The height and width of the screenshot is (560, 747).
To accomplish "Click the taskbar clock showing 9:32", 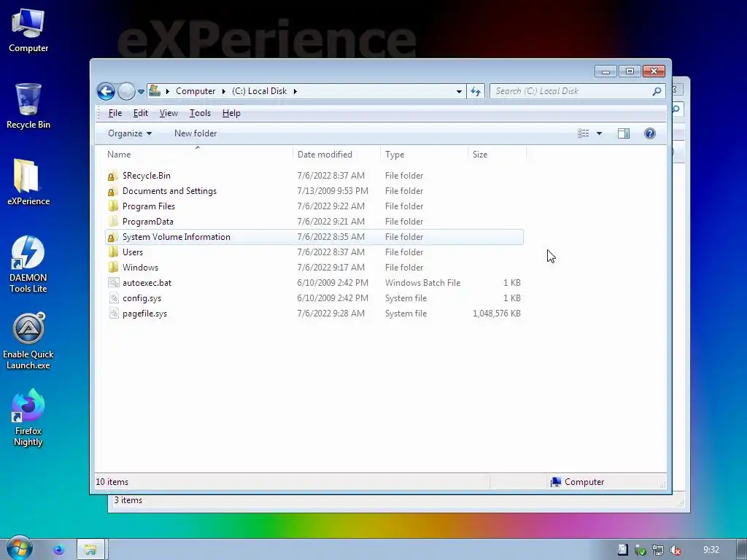I will (x=711, y=550).
